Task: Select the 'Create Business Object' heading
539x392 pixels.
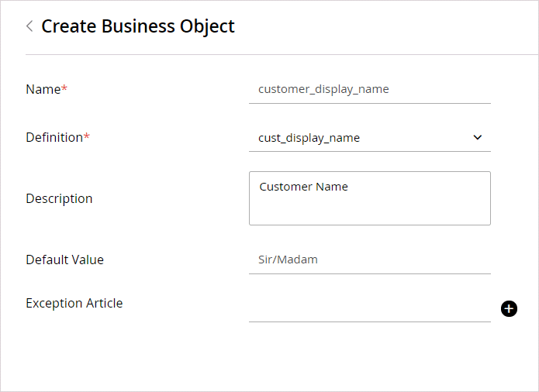Action: click(x=138, y=26)
